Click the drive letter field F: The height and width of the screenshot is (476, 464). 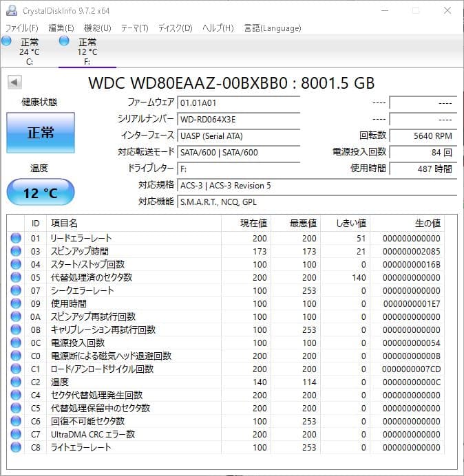238,169
